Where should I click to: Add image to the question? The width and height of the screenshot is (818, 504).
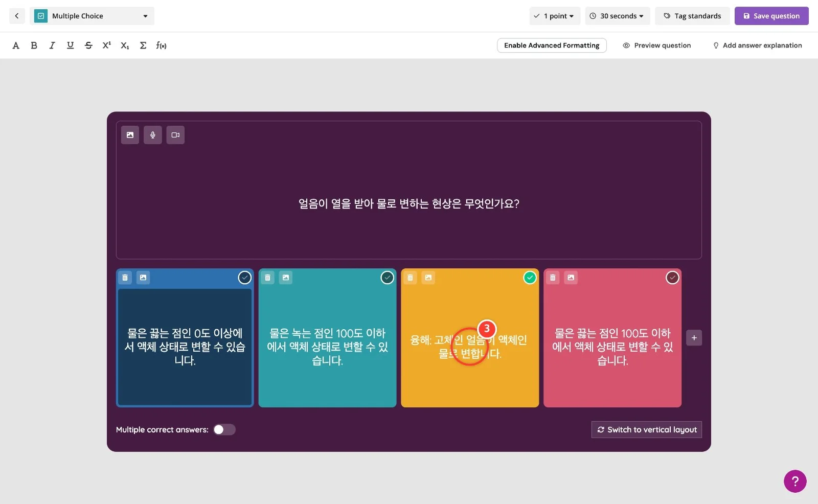[x=130, y=135]
